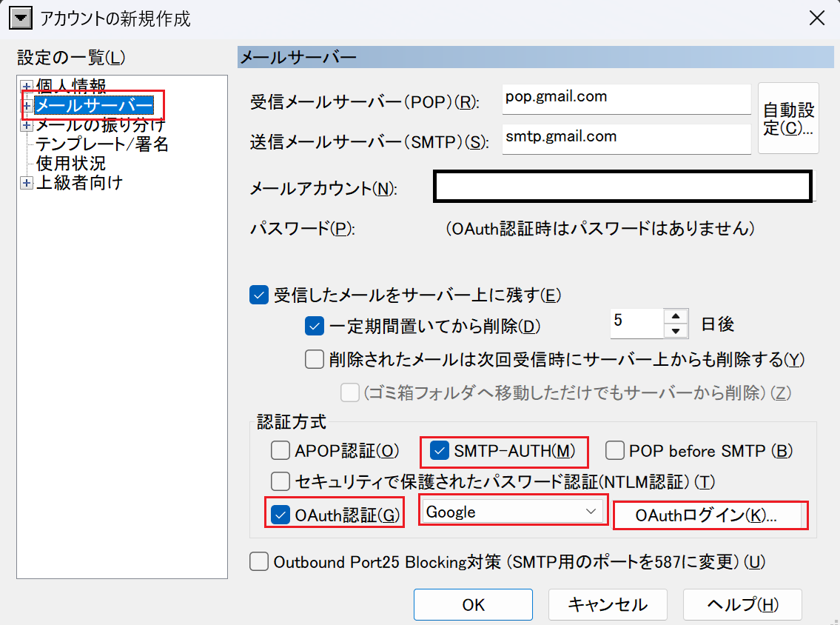Screen dimensions: 840x625
Task: Click the POP receiving server field
Action: pos(625,98)
